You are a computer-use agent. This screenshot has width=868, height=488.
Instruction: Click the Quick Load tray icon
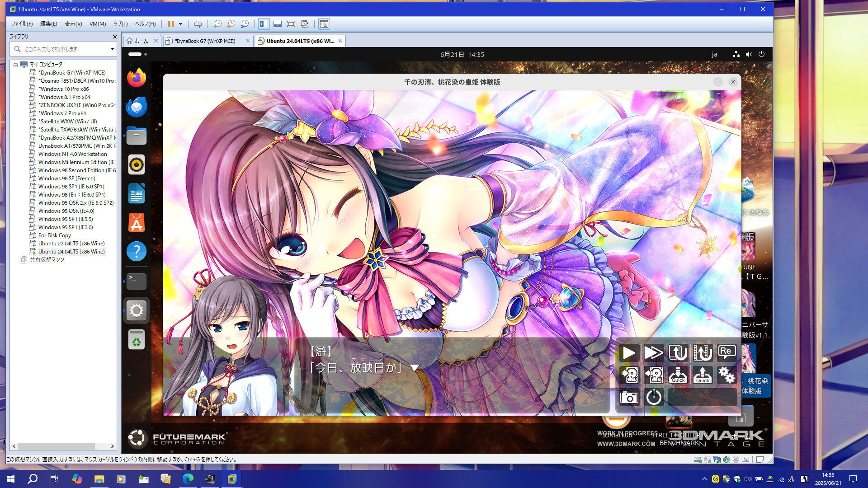coord(703,375)
